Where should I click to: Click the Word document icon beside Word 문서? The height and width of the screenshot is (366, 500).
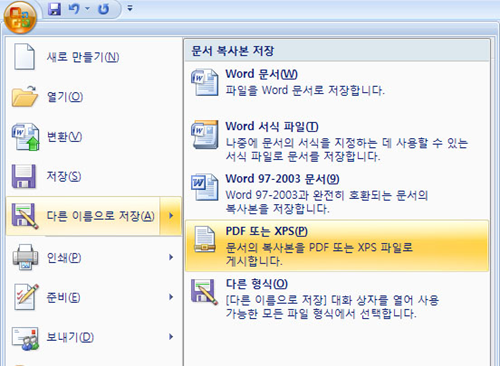click(205, 82)
